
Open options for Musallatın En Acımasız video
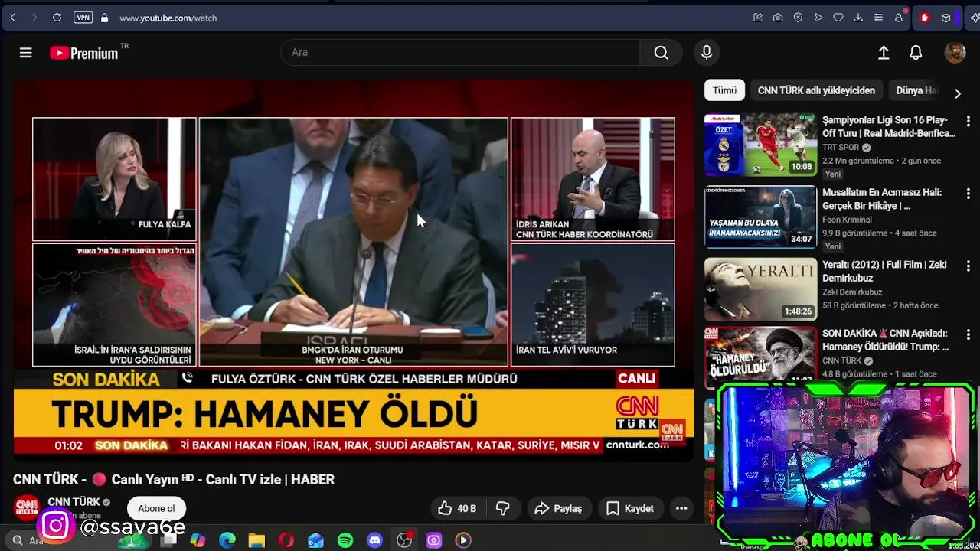968,194
